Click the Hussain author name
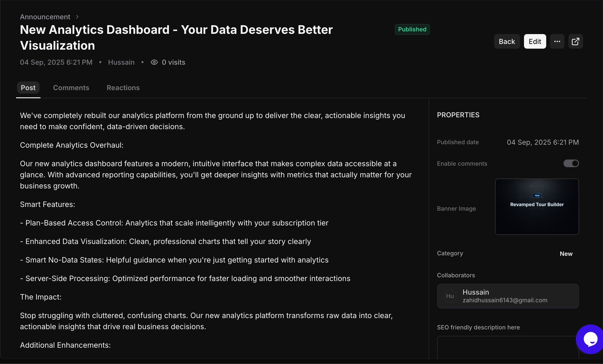Screen dimensions: 603x364 [121, 62]
